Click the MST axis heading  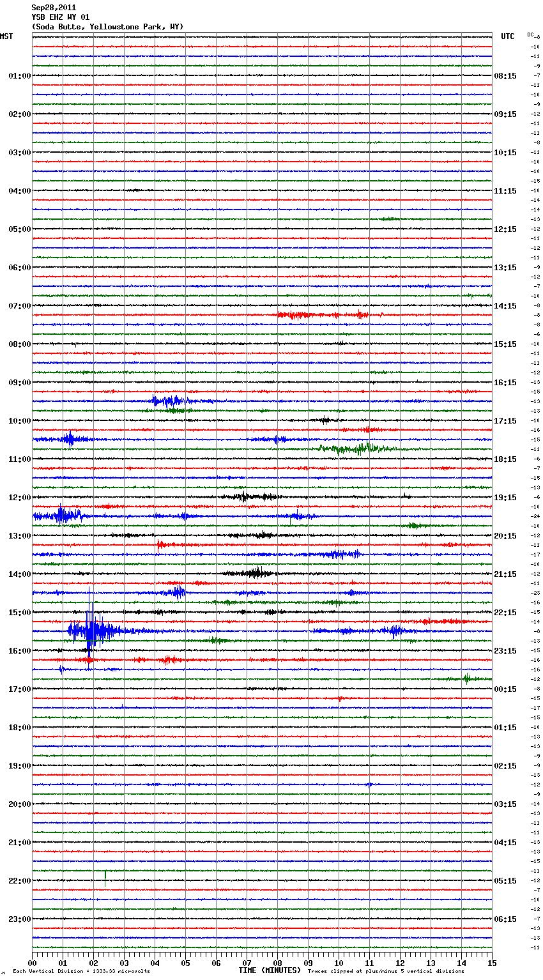6,36
